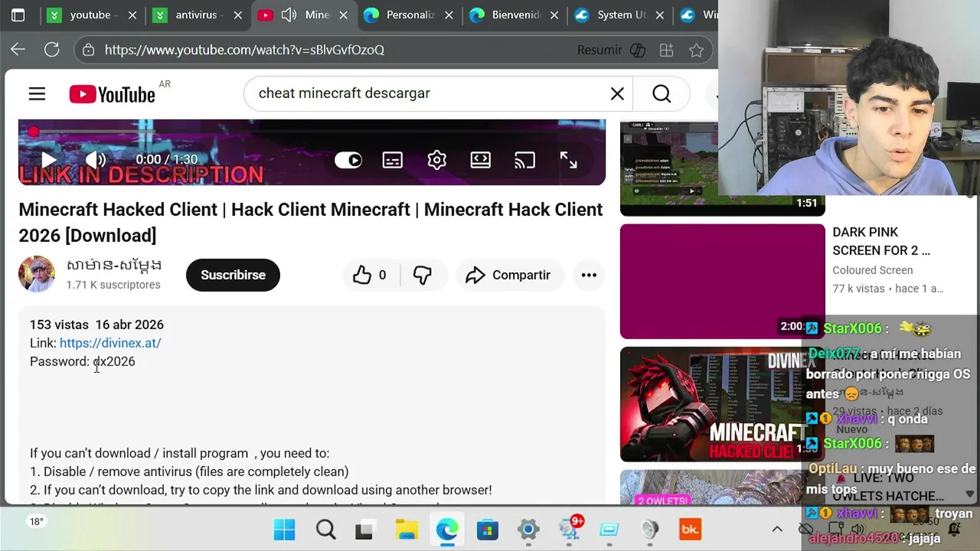Image resolution: width=980 pixels, height=551 pixels.
Task: Open the YouTube guide hamburger menu
Action: point(37,94)
